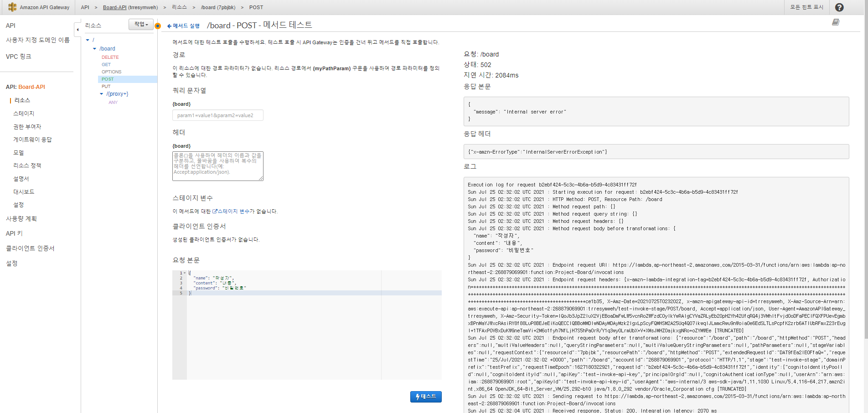Click the lightning bolt 테스트 button
Screen dimensions: 868x413
click(426, 397)
